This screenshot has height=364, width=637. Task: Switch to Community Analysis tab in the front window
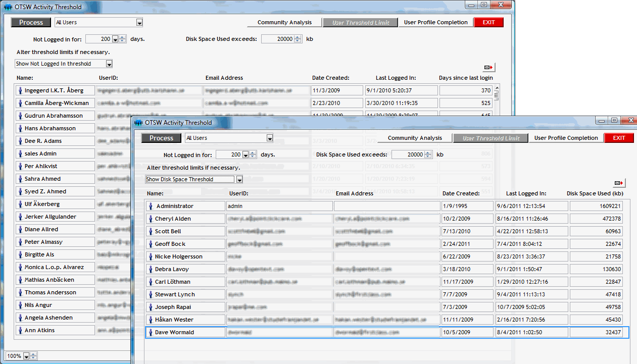(x=415, y=138)
